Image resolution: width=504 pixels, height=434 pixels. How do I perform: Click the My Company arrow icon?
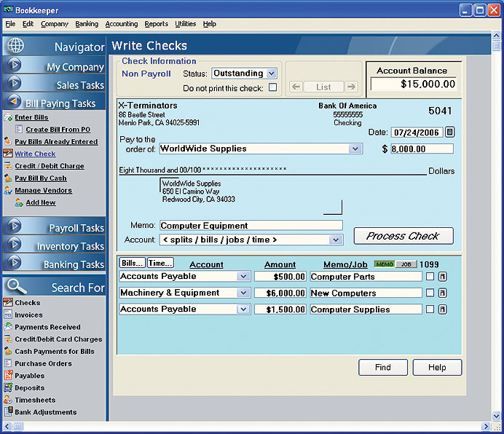coord(14,65)
